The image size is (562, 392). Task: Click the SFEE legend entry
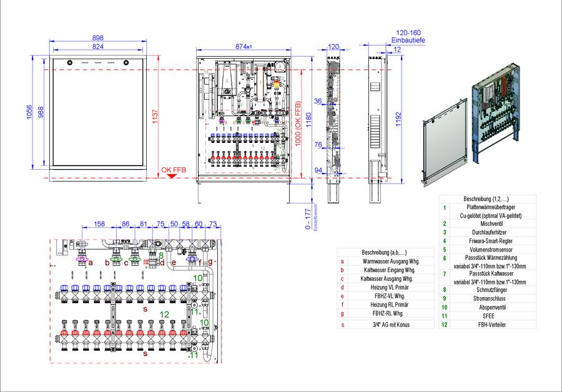coord(488,316)
